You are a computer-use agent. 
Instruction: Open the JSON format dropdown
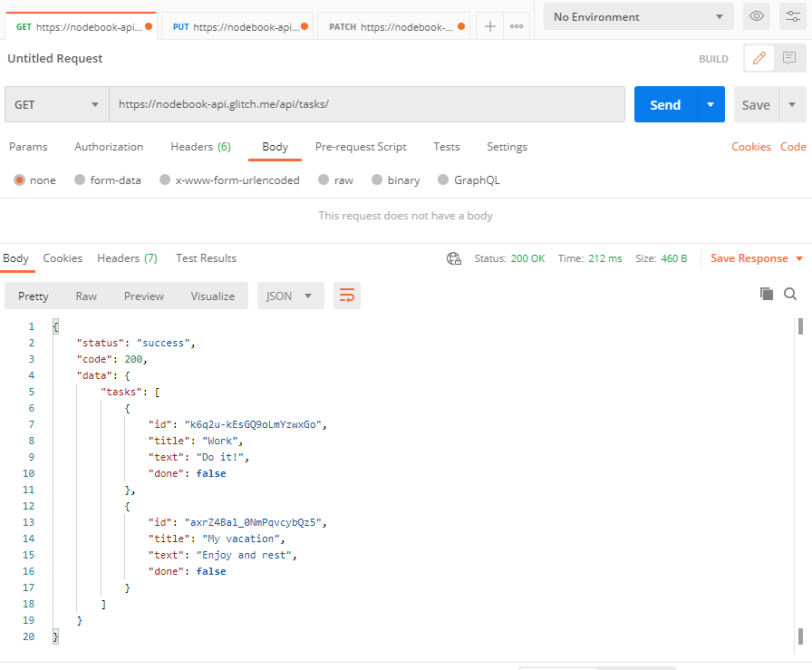(289, 296)
